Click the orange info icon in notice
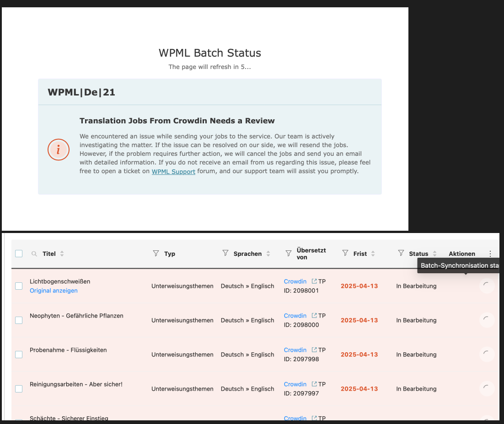Screen dimensions: 504x424 (x=59, y=150)
